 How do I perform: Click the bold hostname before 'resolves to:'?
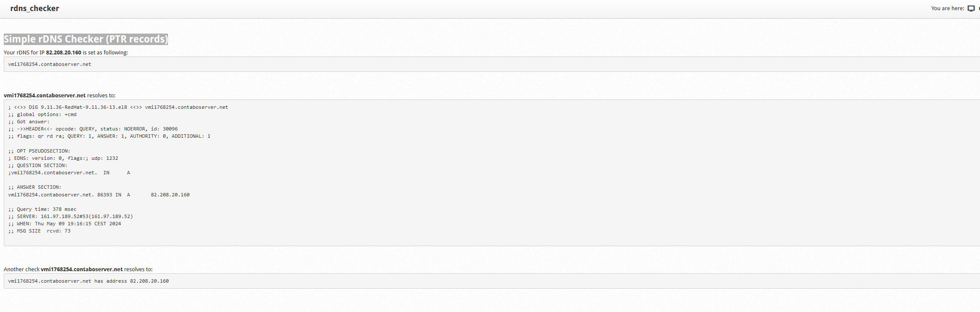click(45, 96)
